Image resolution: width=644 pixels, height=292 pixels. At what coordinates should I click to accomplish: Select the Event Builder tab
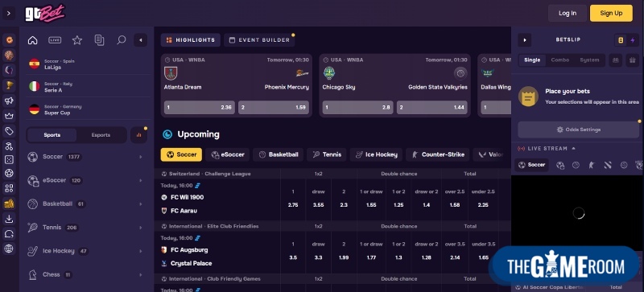pos(259,40)
